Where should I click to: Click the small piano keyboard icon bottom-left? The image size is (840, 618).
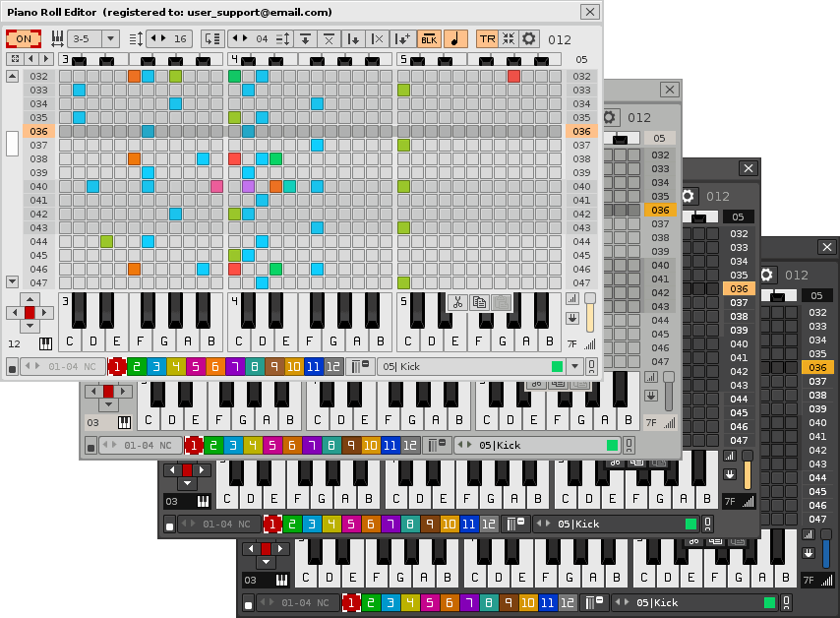coord(45,344)
